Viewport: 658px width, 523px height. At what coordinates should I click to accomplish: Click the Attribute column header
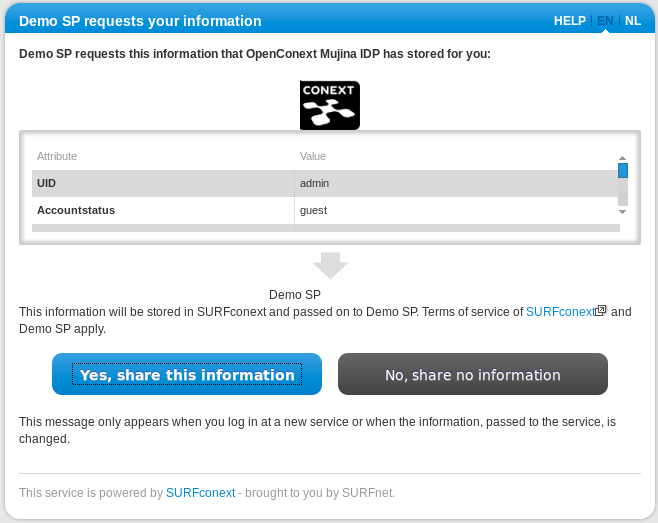click(57, 156)
